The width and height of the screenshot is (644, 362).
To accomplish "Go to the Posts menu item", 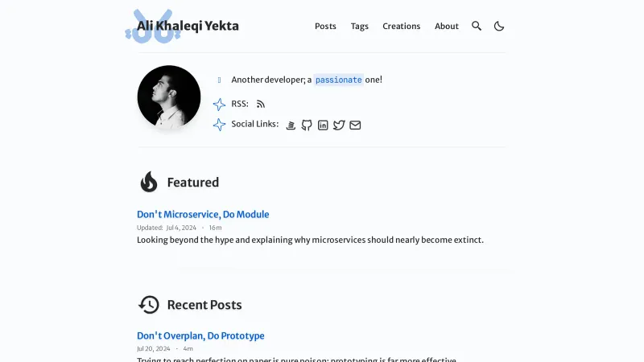I will pyautogui.click(x=325, y=26).
